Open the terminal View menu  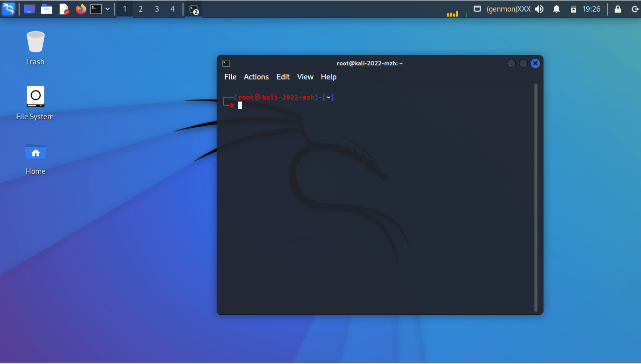(305, 77)
